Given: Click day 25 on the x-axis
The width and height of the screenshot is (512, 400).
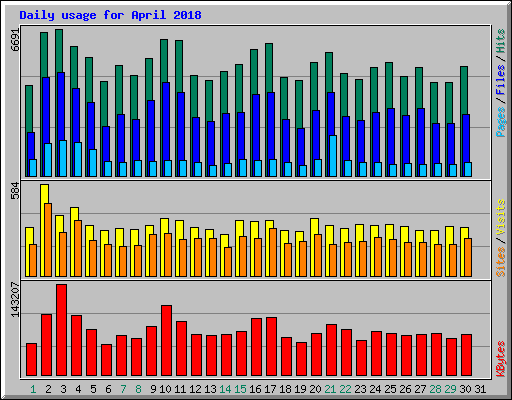Looking at the screenshot, I should point(390,389).
